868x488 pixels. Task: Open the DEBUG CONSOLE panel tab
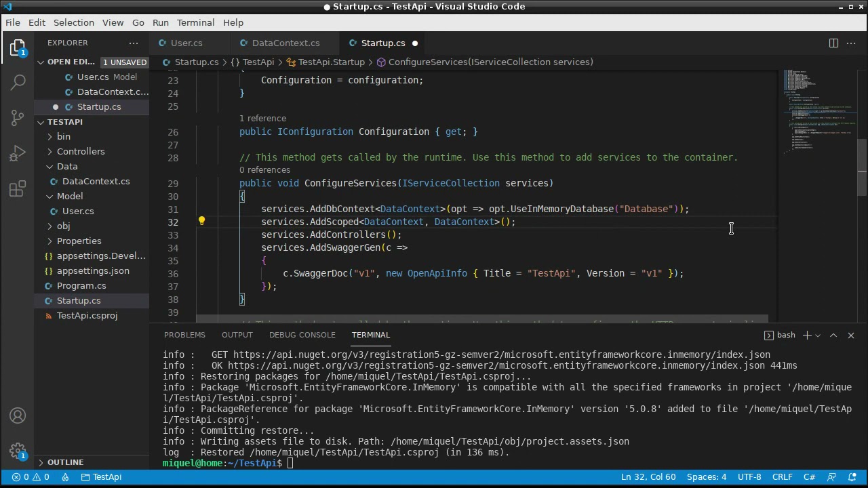[x=302, y=335]
